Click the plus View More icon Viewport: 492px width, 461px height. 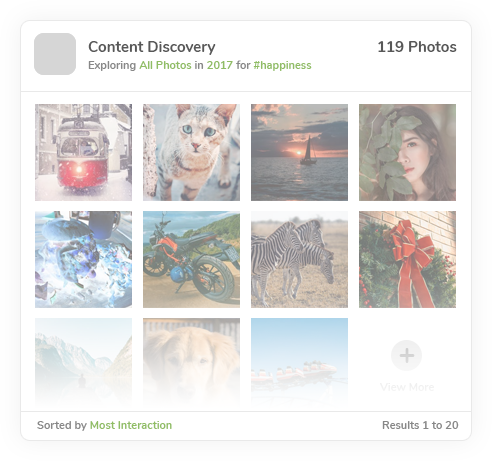point(406,355)
